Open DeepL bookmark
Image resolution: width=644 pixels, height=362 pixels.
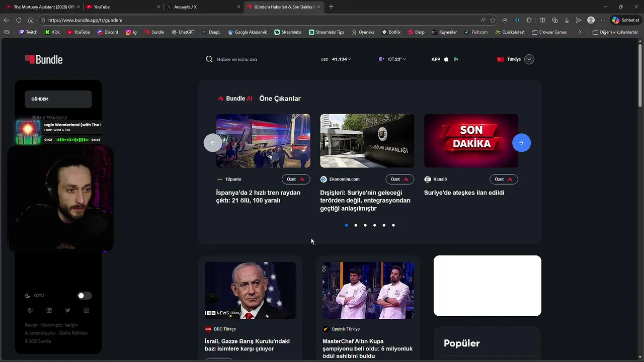tap(211, 32)
